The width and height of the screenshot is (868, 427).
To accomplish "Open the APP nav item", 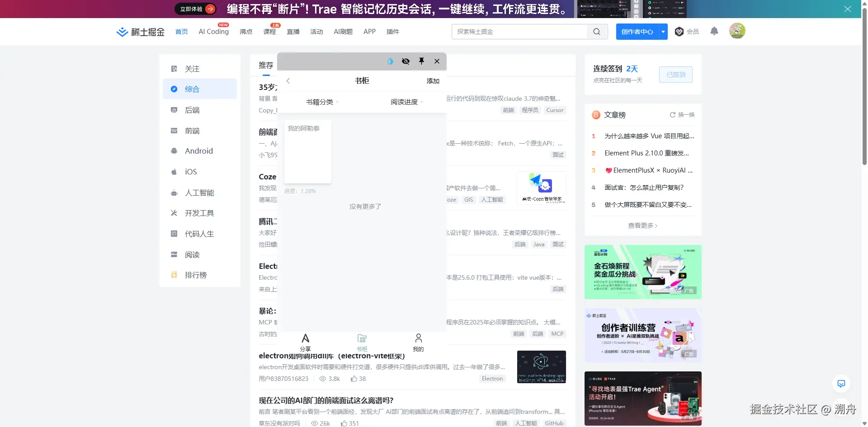I will click(x=369, y=32).
